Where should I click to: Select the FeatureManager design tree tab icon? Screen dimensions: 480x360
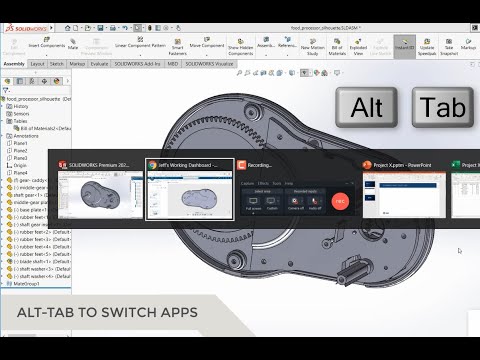tap(8, 81)
